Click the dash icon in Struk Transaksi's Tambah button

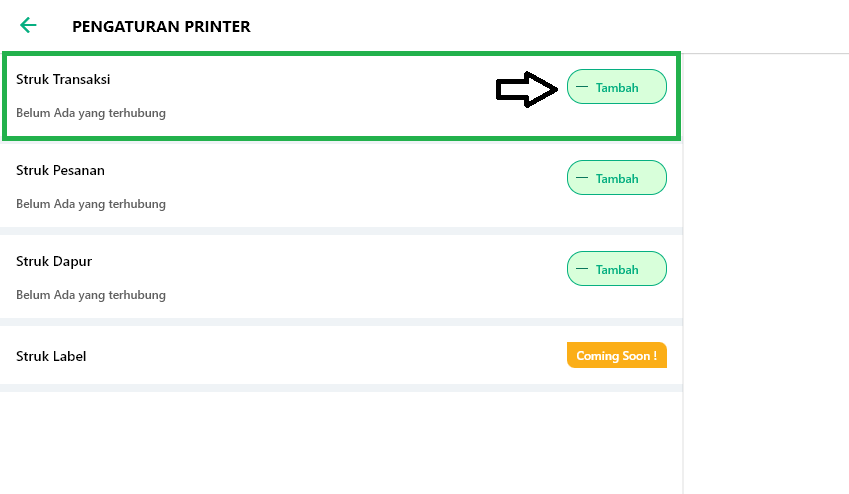(582, 87)
